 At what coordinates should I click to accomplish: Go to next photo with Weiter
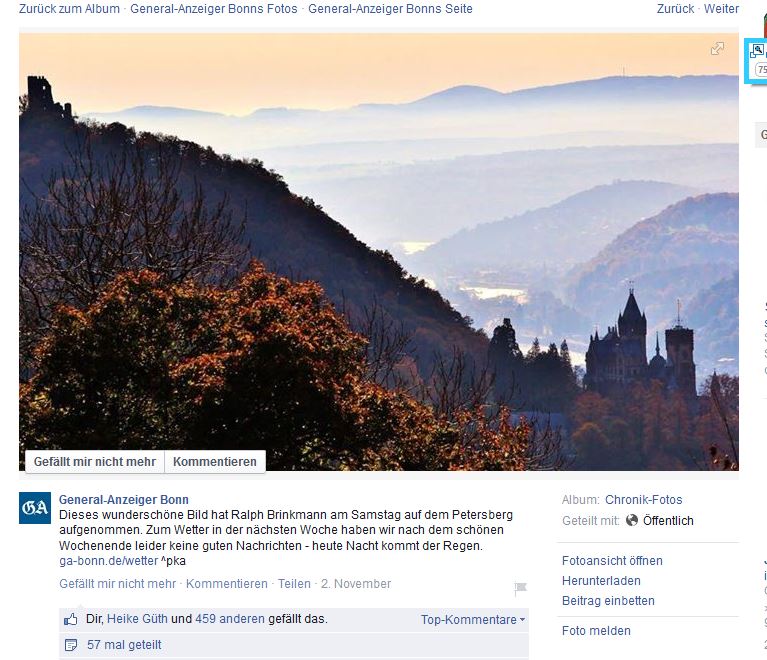721,9
